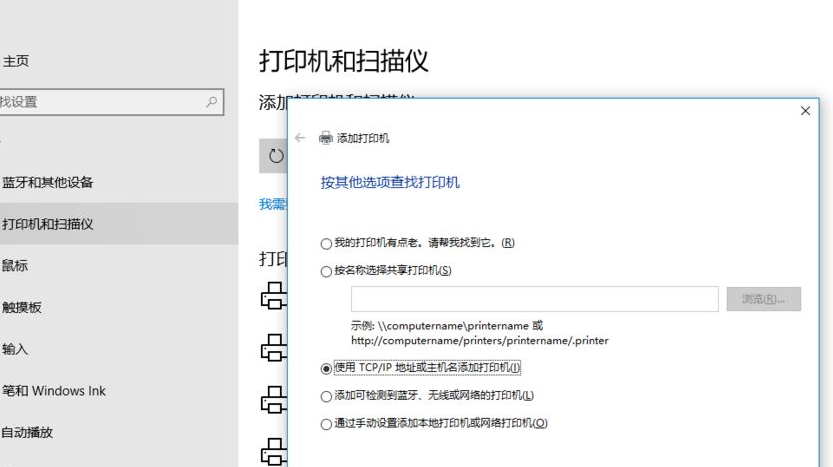
Task: Click the printer icon beside 添加打印机 title
Action: click(x=325, y=138)
